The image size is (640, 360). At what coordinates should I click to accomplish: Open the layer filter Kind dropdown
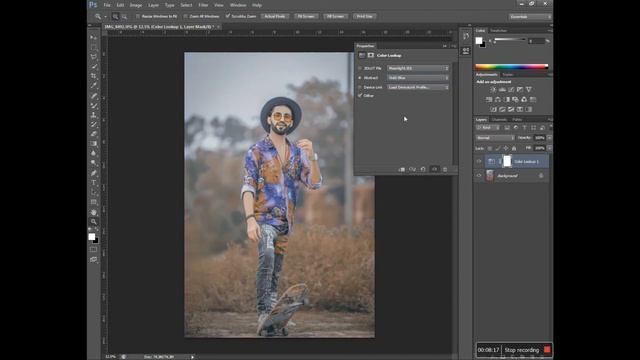[x=488, y=128]
